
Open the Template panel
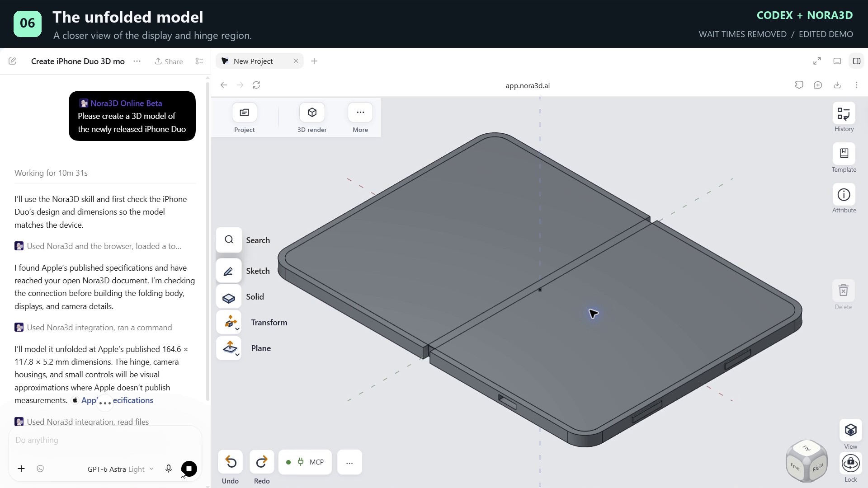(844, 154)
